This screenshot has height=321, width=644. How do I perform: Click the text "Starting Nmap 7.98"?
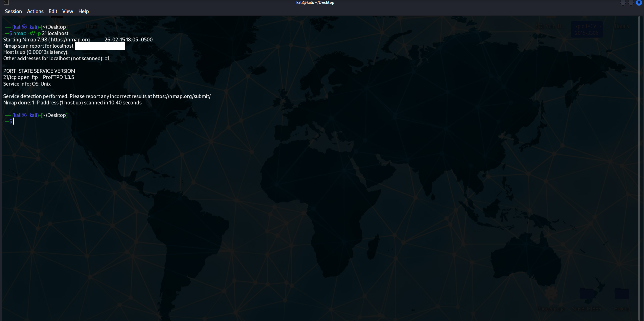click(25, 40)
